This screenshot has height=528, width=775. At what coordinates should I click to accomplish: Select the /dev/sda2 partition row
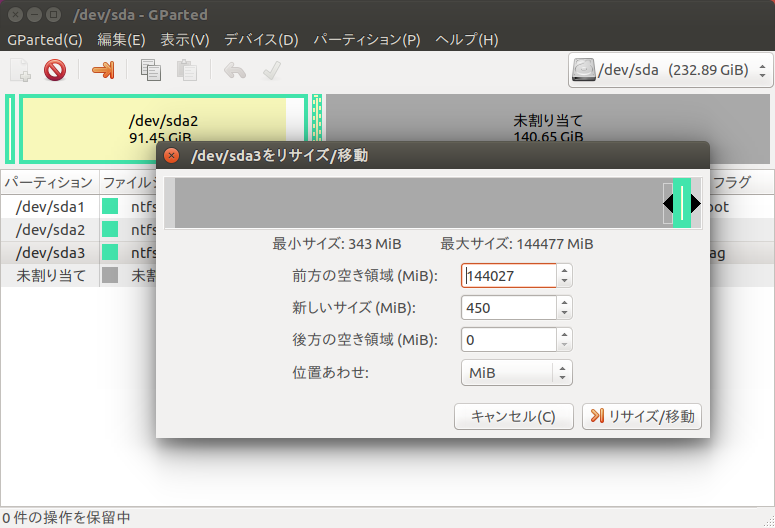coord(79,229)
